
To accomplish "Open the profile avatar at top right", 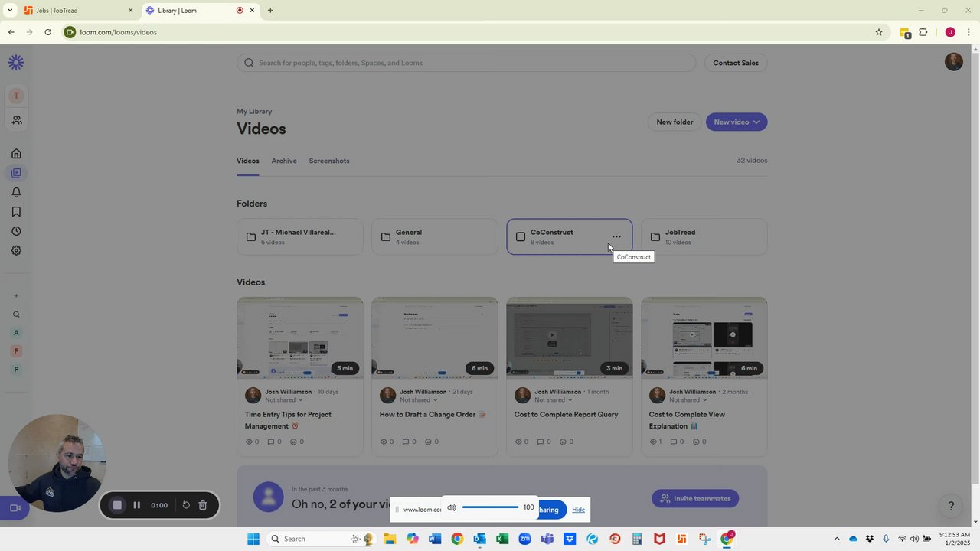I will click(x=953, y=62).
